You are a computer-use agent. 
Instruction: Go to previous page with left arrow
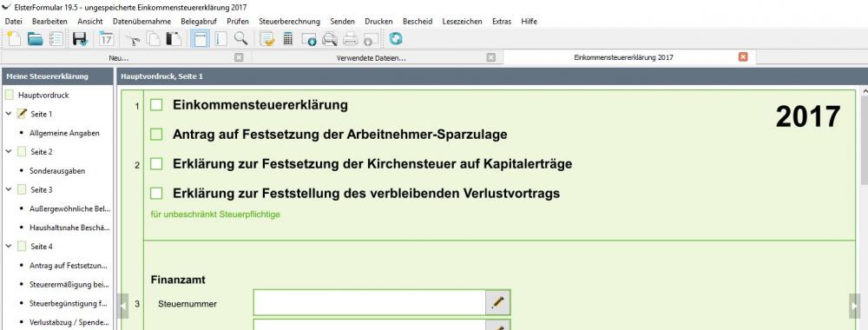click(123, 306)
